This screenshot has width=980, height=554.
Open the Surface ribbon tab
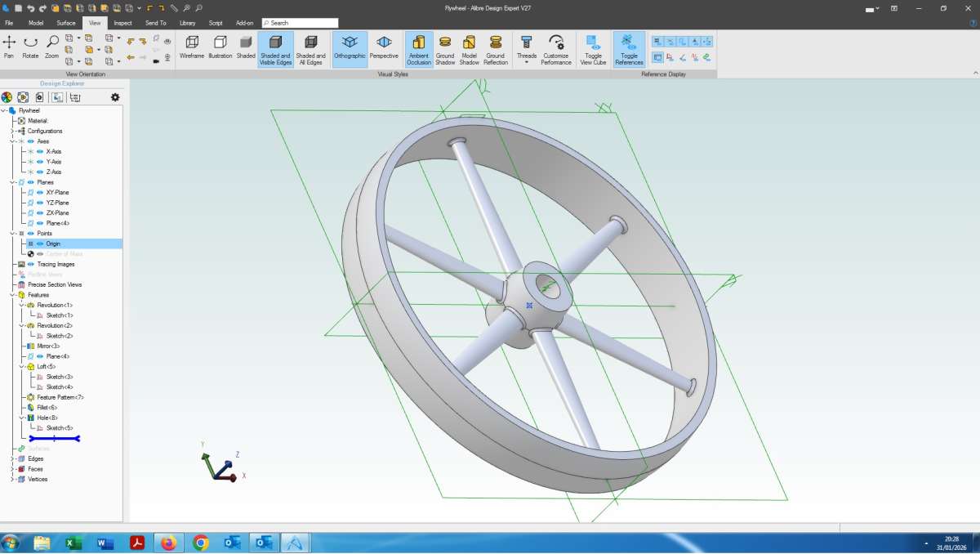click(66, 23)
